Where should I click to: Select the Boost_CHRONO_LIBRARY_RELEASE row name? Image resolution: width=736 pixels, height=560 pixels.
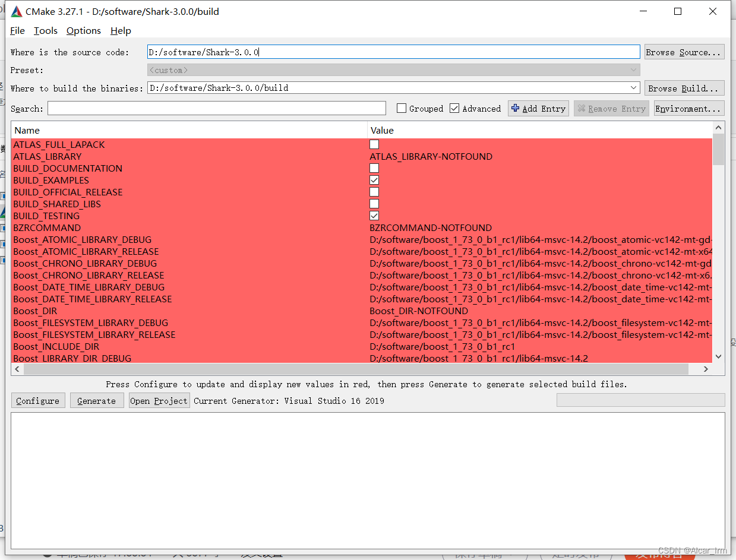click(x=89, y=275)
